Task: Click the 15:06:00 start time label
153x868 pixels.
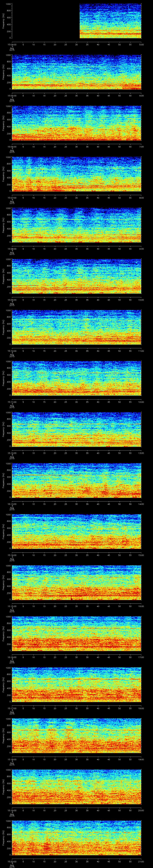Action: [x=12, y=147]
